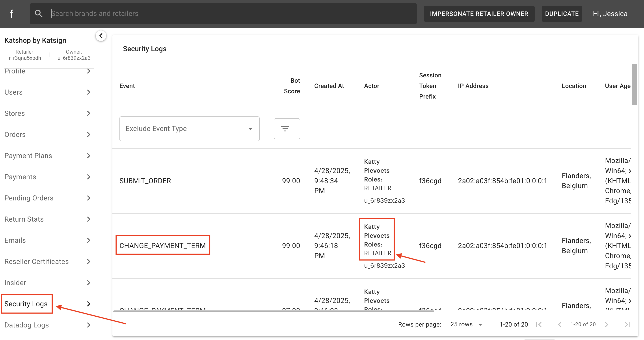Screen dimensions: 644x340
Task: Expand chevron next to Payment Plans
Action: coord(89,156)
